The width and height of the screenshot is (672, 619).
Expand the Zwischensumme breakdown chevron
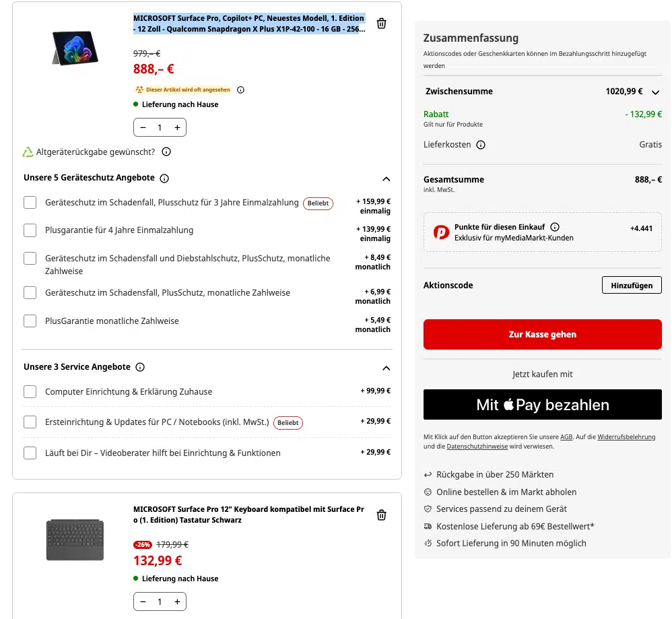656,92
